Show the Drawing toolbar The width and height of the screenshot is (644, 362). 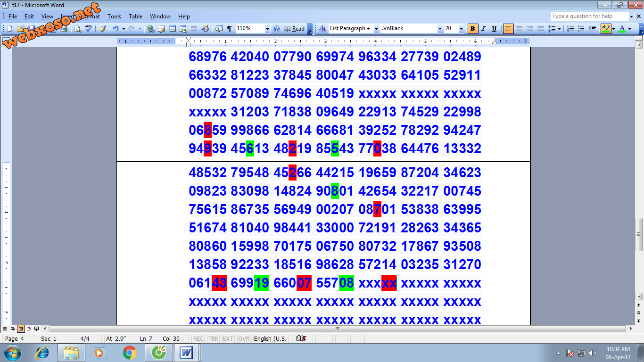pyautogui.click(x=205, y=29)
